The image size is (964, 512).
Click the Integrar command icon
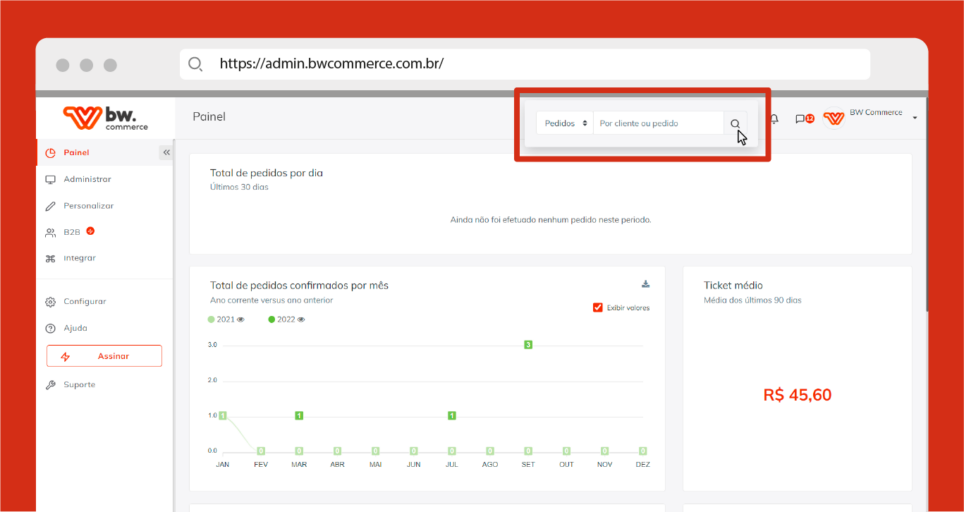click(x=51, y=259)
